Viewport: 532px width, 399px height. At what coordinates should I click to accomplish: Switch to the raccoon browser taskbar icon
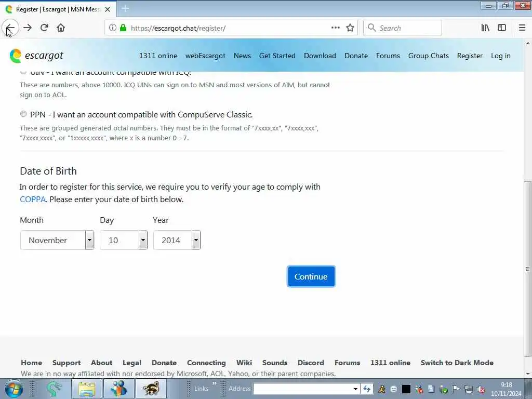[151, 389]
